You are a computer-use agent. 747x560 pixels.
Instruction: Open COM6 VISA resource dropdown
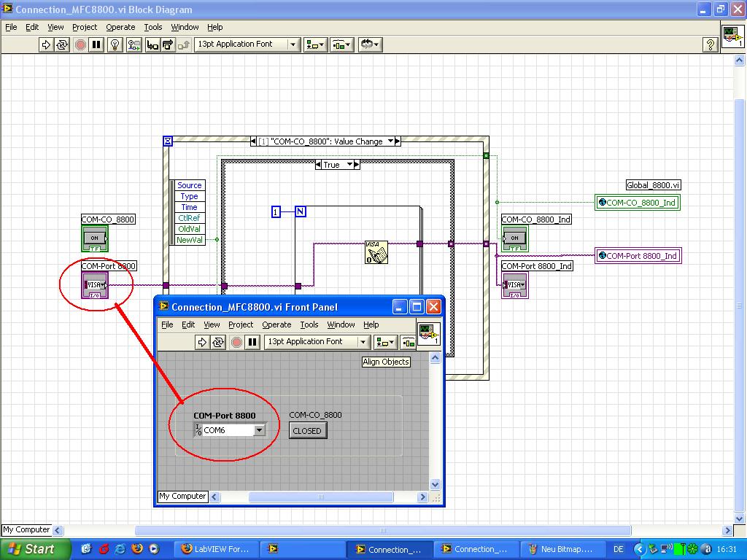pos(259,430)
